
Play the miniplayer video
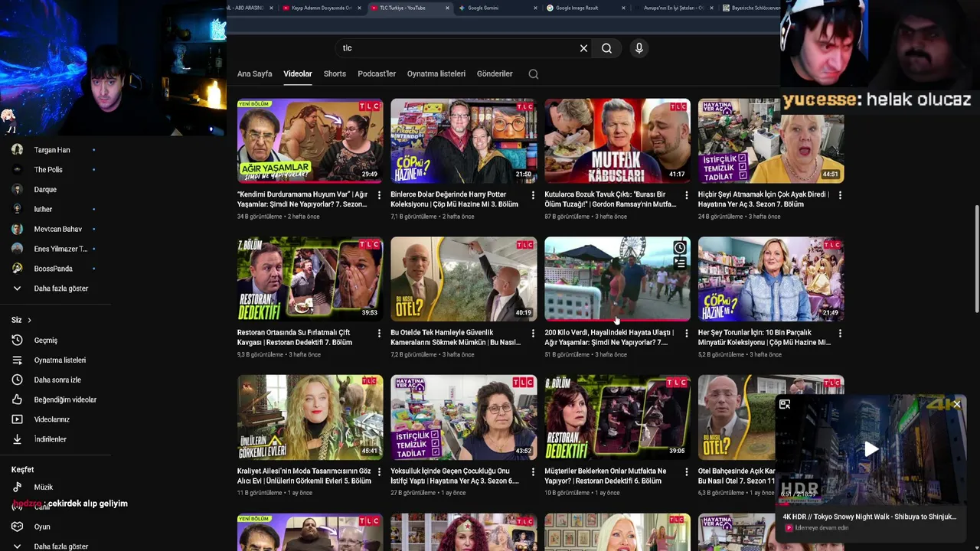871,450
